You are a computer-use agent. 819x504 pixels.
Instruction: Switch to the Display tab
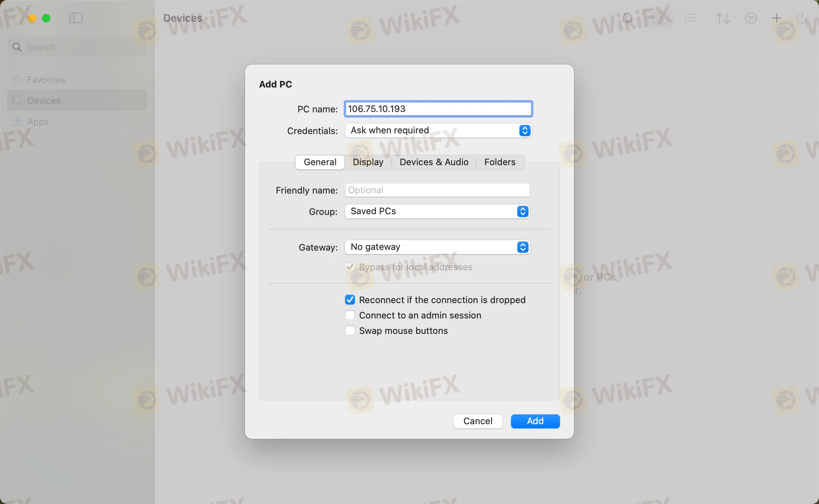point(368,162)
